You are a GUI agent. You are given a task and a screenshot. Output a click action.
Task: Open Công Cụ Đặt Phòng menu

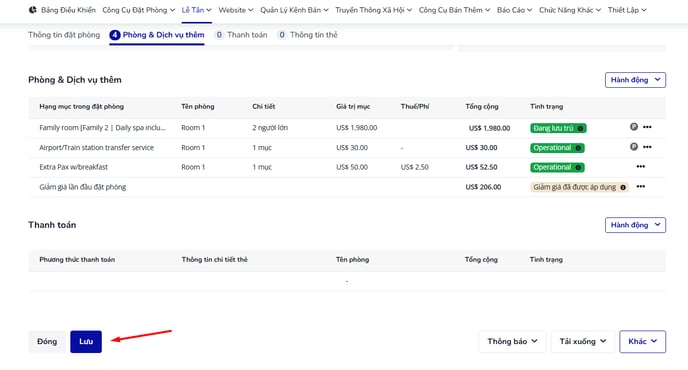pyautogui.click(x=138, y=10)
